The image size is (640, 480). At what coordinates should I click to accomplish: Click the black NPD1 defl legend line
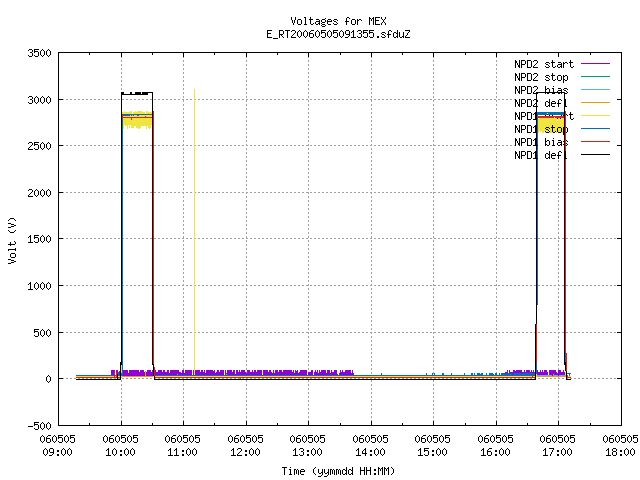pyautogui.click(x=595, y=155)
